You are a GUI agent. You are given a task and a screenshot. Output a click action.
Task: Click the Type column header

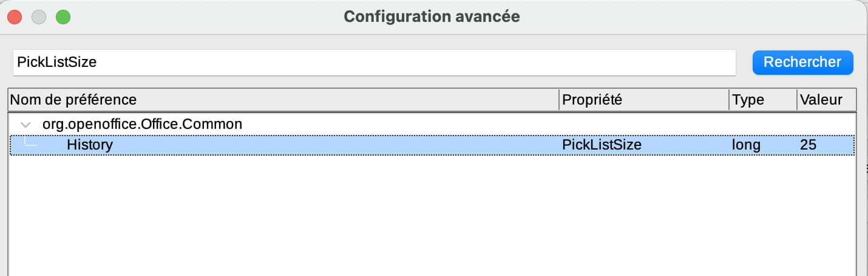(762, 99)
